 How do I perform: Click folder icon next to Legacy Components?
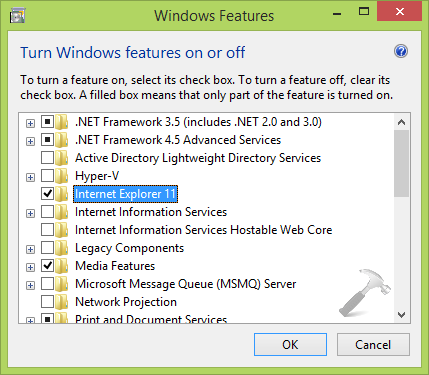[x=62, y=248]
